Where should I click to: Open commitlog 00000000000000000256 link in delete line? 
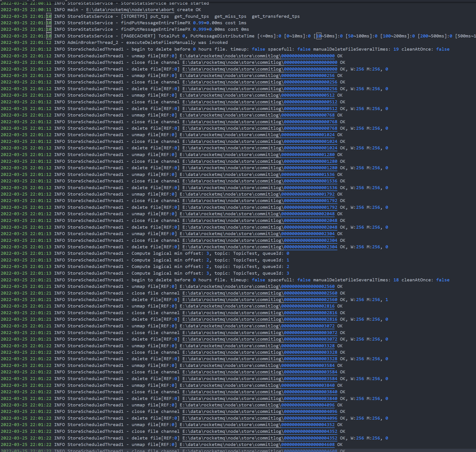click(x=310, y=89)
